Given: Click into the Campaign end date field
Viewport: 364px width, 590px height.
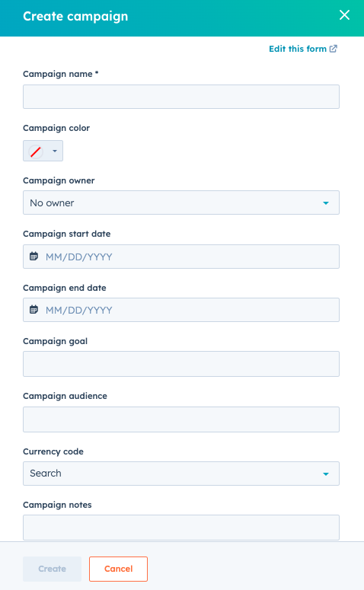Looking at the screenshot, I should (181, 310).
